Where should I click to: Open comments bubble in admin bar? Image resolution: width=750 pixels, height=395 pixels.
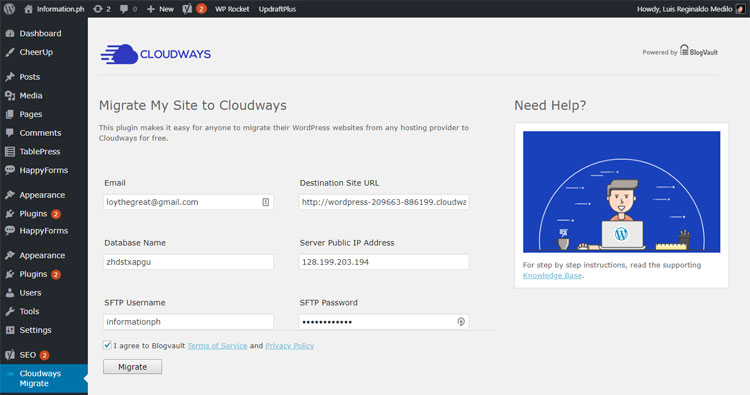[x=128, y=9]
